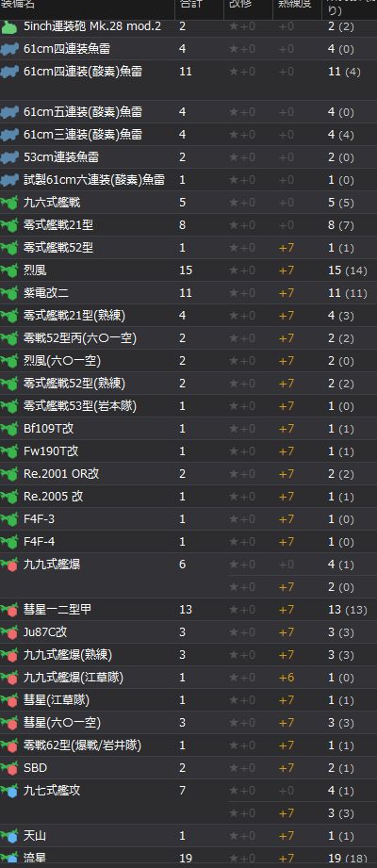
Task: Click the name text F4F-3
Action: point(39,519)
